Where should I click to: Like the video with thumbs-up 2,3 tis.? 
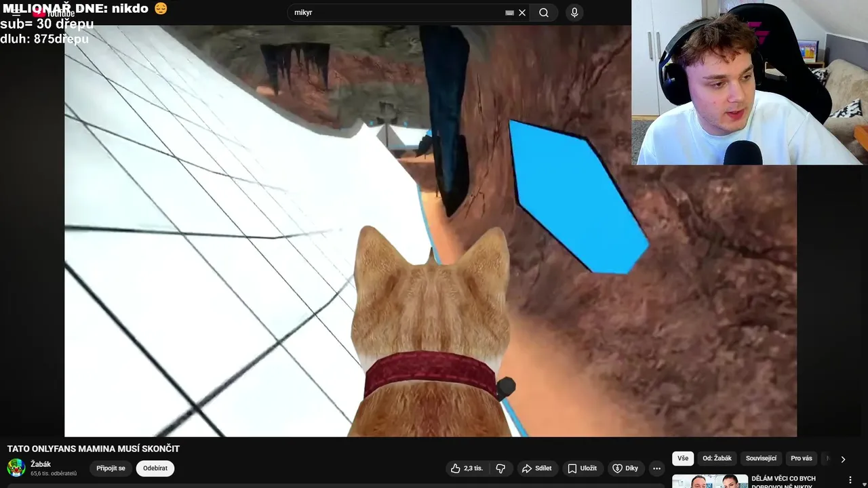[467, 468]
